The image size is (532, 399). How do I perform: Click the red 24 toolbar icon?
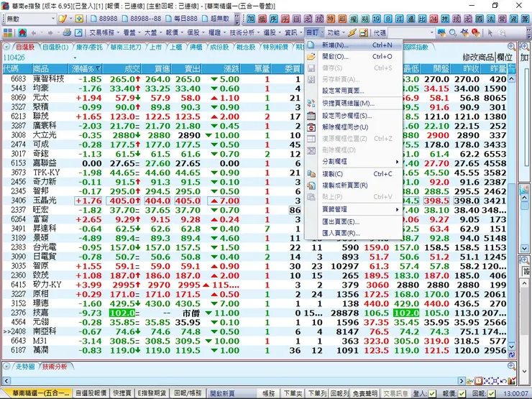[x=434, y=19]
